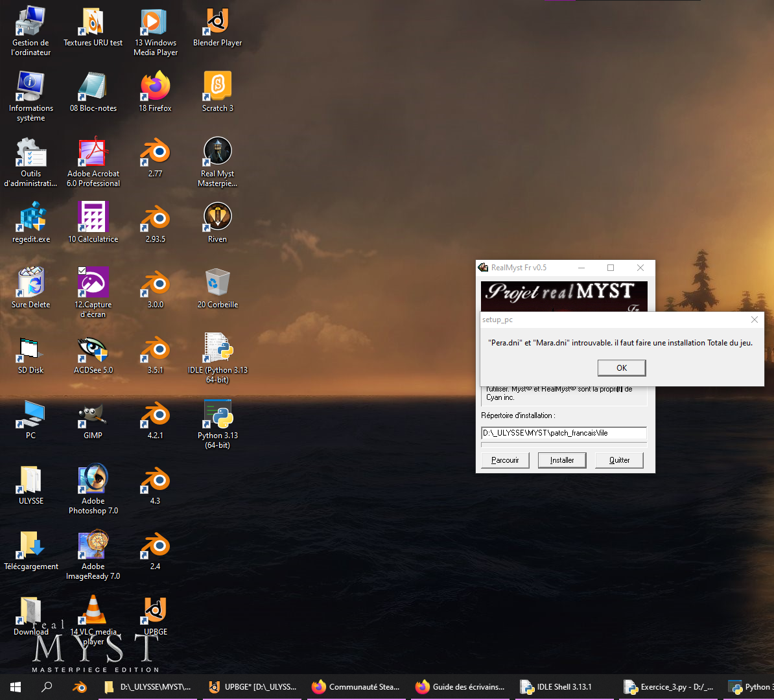
Task: Select the Blender 4.3 desktop shortcut
Action: 156,485
